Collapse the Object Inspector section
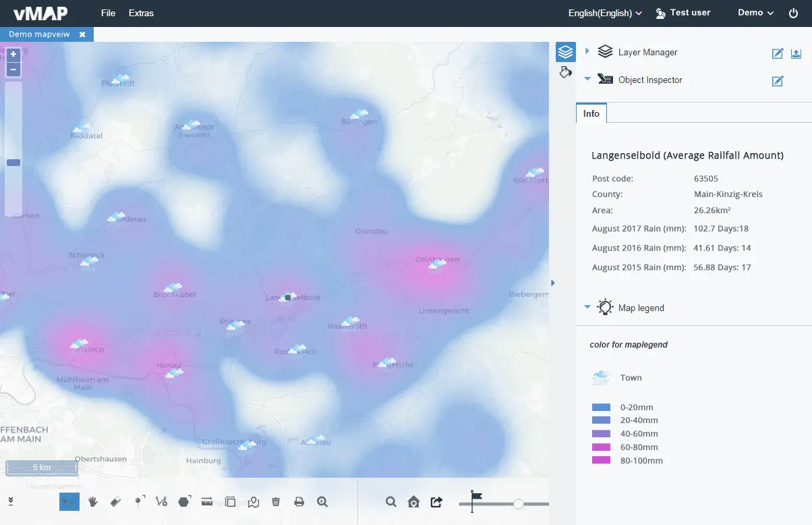 (587, 79)
